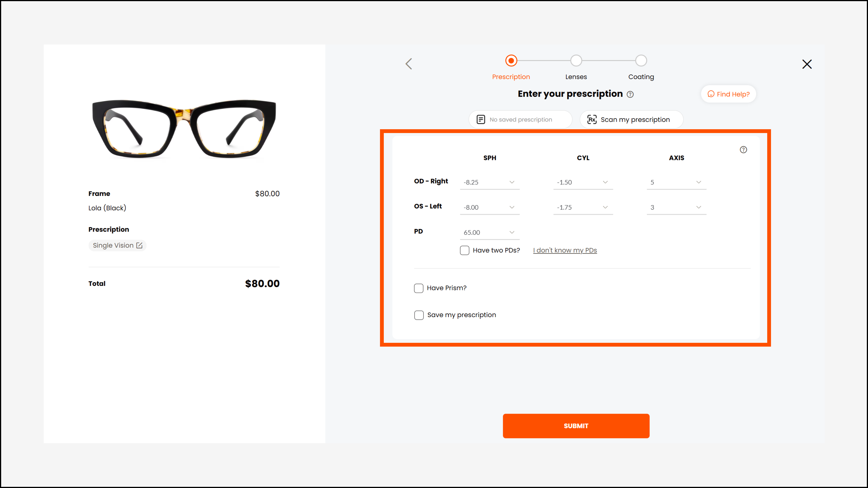The width and height of the screenshot is (868, 488).
Task: Expand OS Left CYL dropdown showing -1.75
Action: [x=583, y=208]
